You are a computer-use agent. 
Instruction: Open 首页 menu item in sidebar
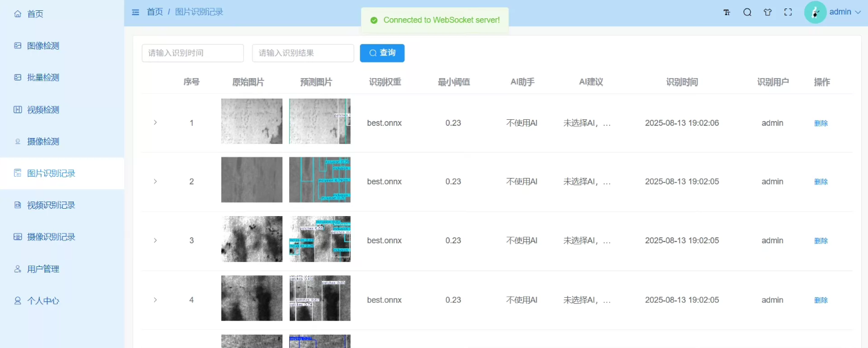coord(62,13)
